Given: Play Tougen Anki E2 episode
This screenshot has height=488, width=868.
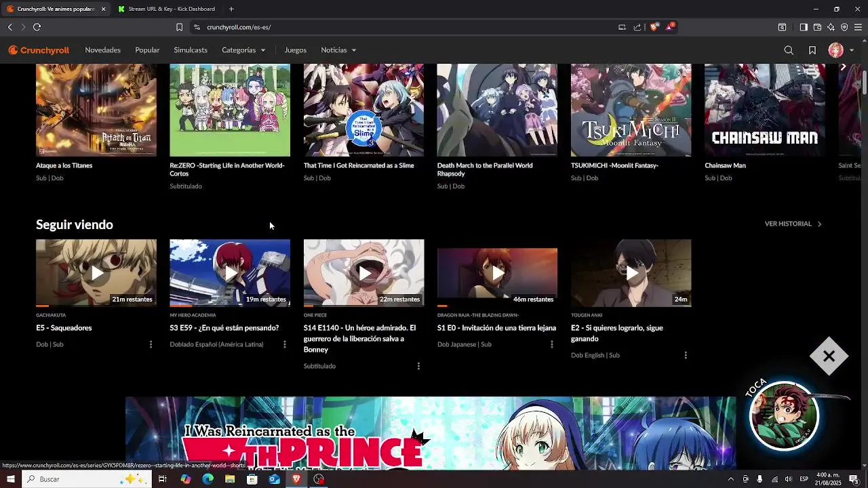Looking at the screenshot, I should pyautogui.click(x=631, y=273).
